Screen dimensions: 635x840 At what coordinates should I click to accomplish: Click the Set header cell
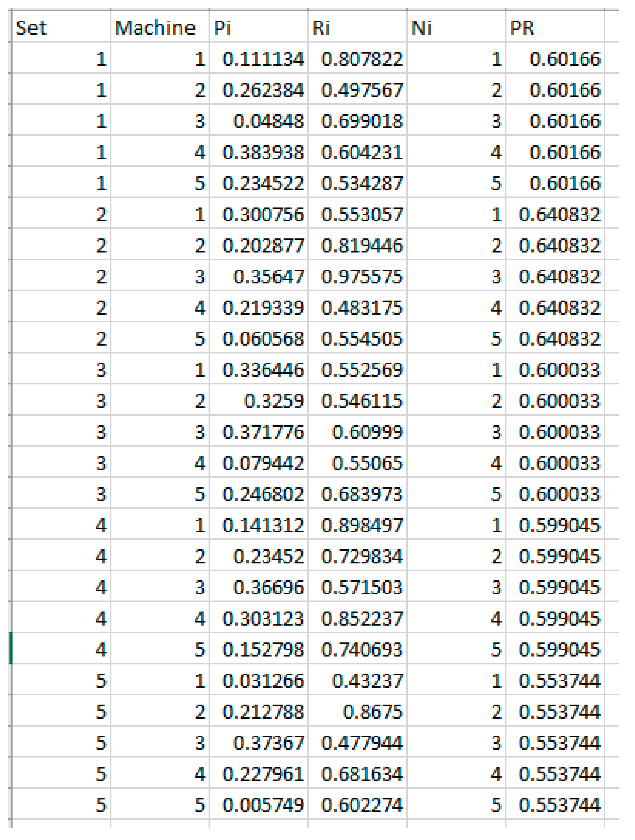tap(61, 27)
